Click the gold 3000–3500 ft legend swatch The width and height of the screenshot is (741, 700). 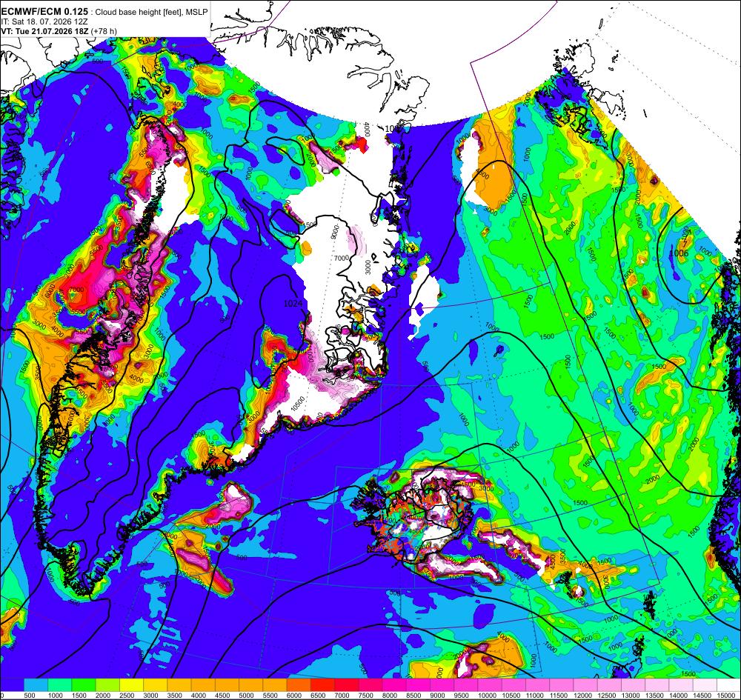click(156, 685)
